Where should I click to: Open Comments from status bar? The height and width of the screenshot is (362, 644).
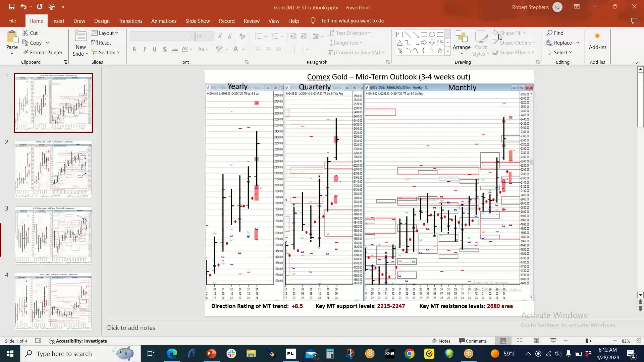point(473,341)
